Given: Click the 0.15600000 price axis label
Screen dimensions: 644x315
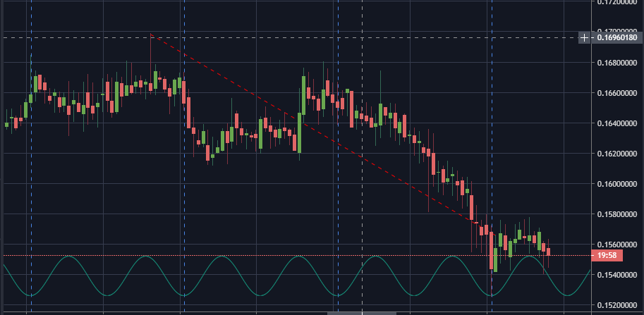Looking at the screenshot, I should [617, 245].
